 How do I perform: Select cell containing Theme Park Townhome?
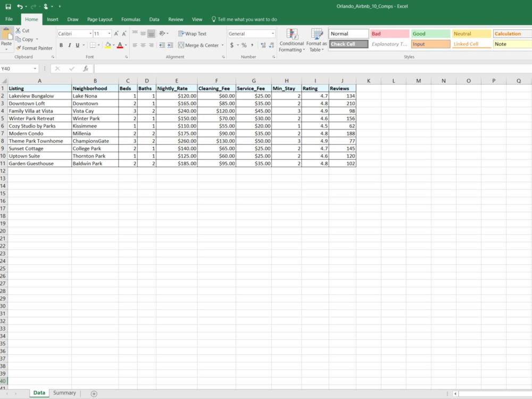pos(39,141)
